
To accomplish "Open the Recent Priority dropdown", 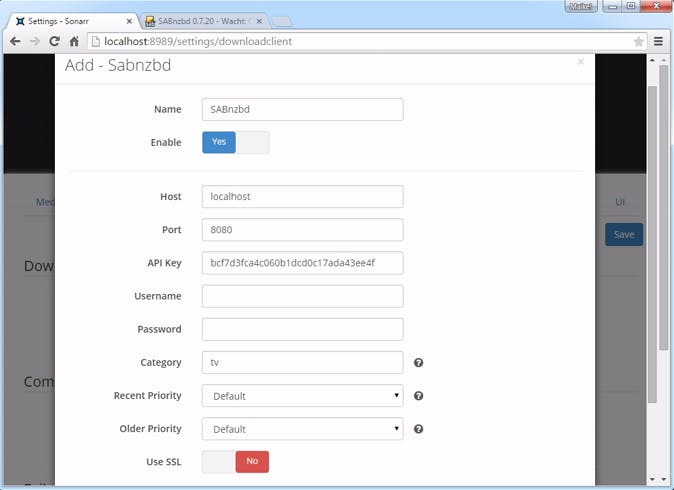I will click(x=303, y=396).
